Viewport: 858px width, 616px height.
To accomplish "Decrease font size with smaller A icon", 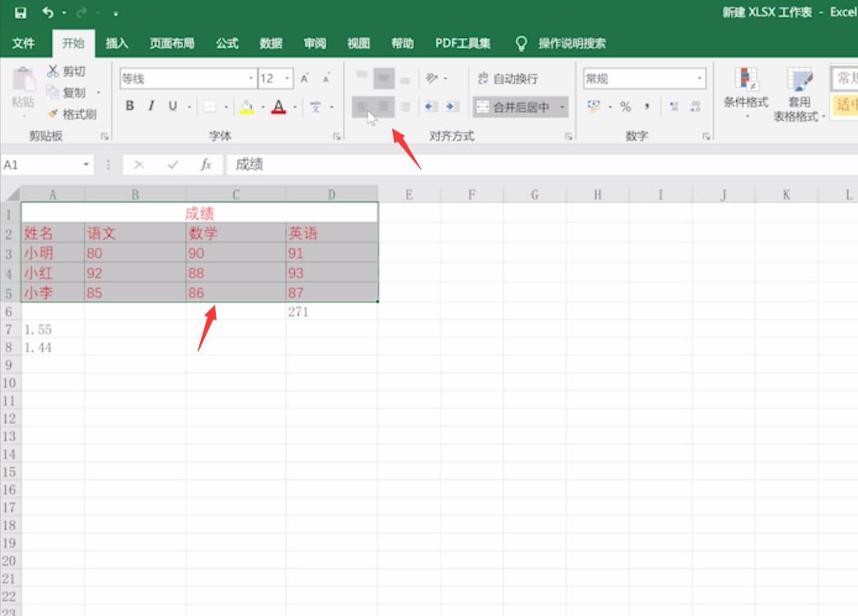I will pyautogui.click(x=326, y=78).
